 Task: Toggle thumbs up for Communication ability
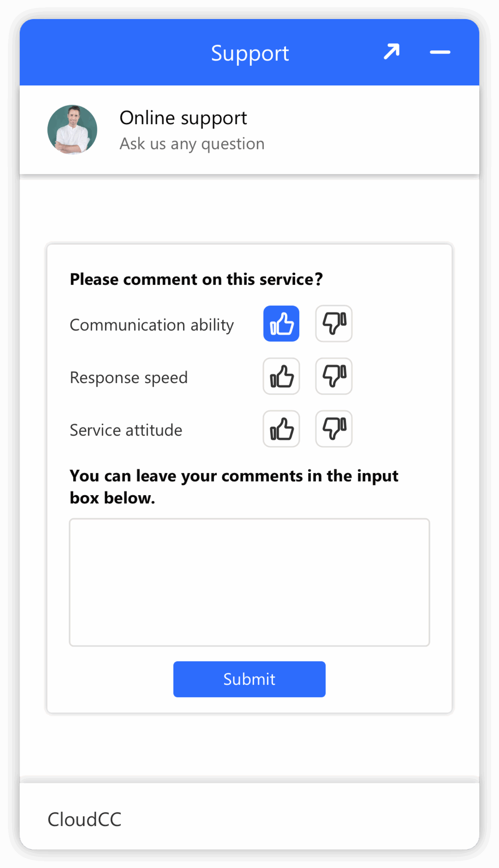(281, 324)
